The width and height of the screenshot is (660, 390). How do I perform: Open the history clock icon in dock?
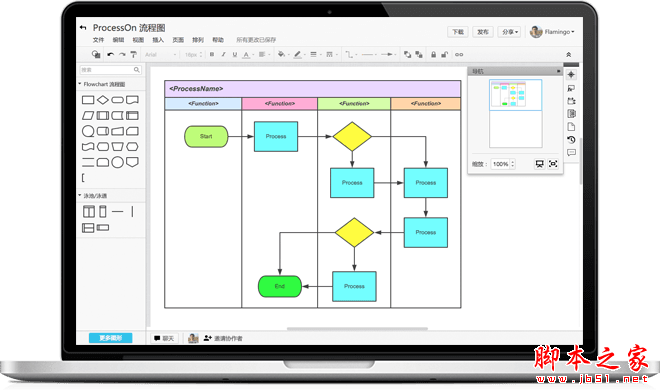coord(571,140)
